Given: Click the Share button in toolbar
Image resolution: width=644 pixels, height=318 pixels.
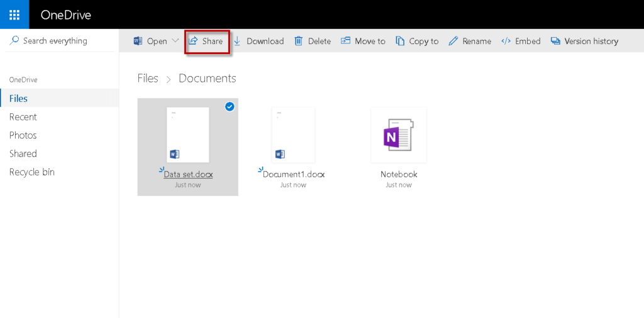Looking at the screenshot, I should [x=206, y=42].
